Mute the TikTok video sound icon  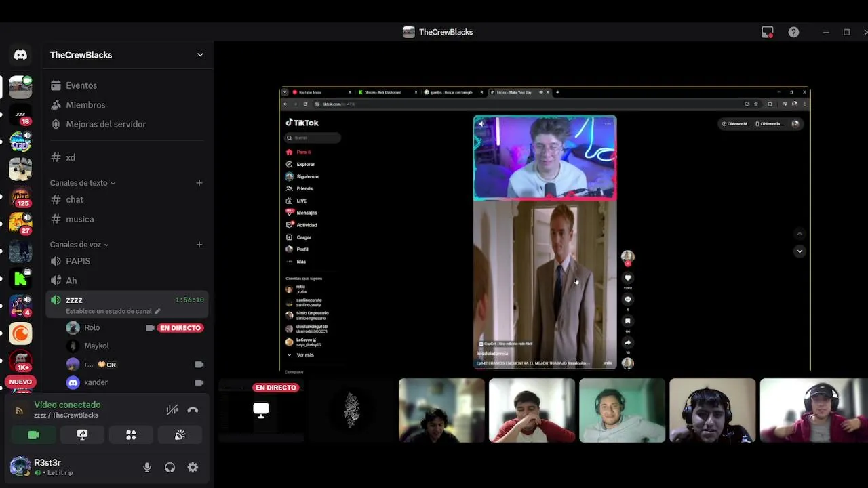coord(481,123)
